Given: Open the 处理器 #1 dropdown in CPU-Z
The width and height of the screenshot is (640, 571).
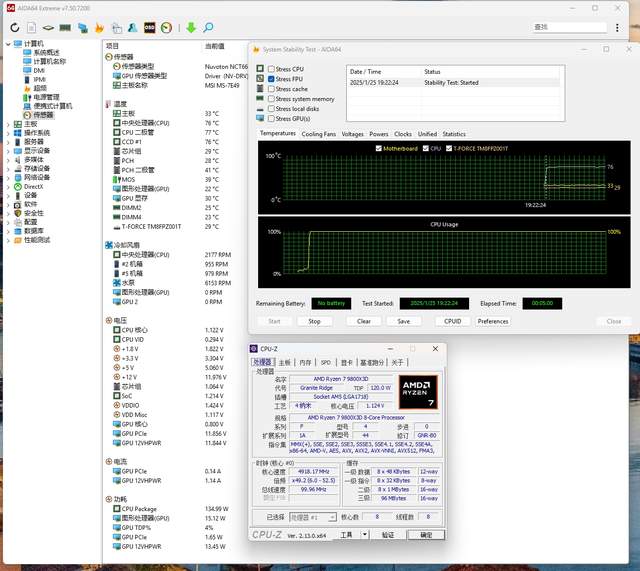Looking at the screenshot, I should click(313, 517).
